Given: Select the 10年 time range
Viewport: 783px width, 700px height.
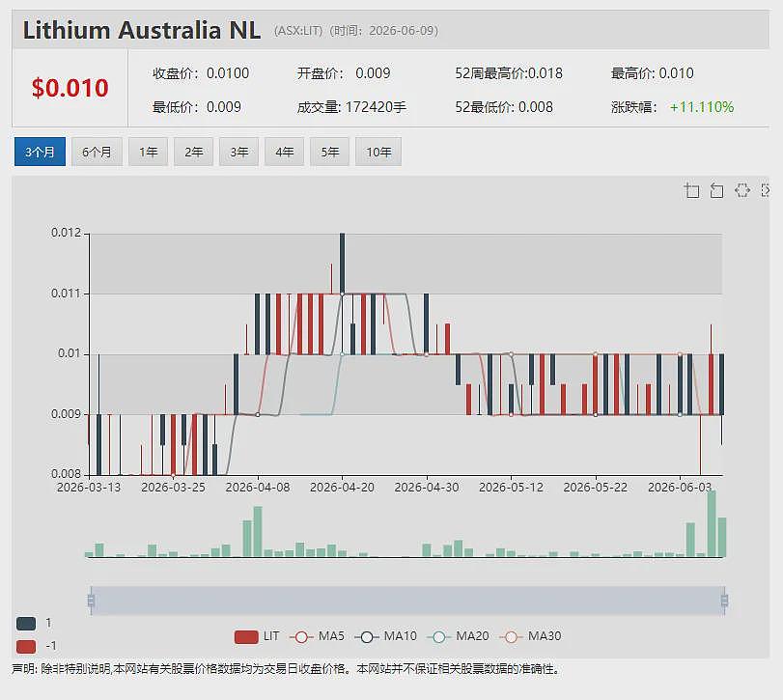Looking at the screenshot, I should (x=378, y=152).
